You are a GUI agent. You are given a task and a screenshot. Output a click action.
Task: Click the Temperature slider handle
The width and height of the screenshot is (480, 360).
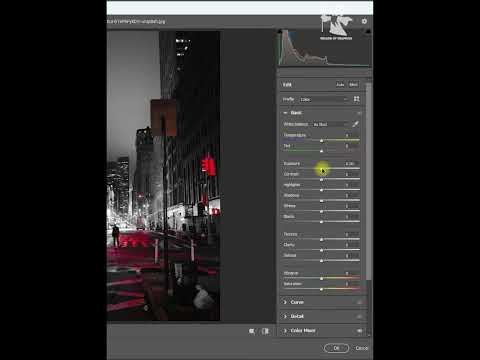tap(322, 141)
